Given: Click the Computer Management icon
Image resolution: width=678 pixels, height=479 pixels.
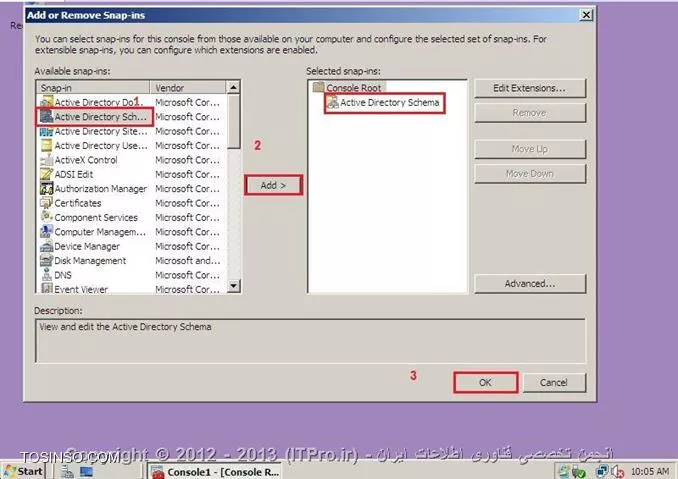Looking at the screenshot, I should point(46,232).
